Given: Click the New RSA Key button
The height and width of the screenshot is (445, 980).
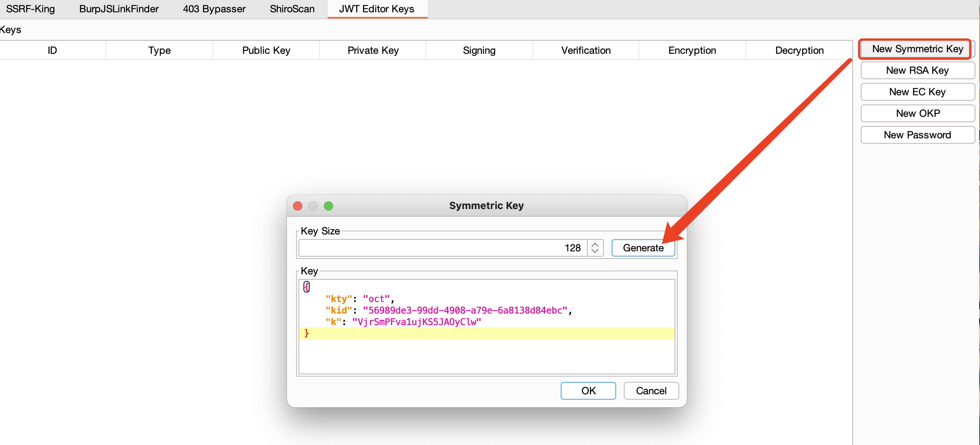Looking at the screenshot, I should tap(917, 70).
